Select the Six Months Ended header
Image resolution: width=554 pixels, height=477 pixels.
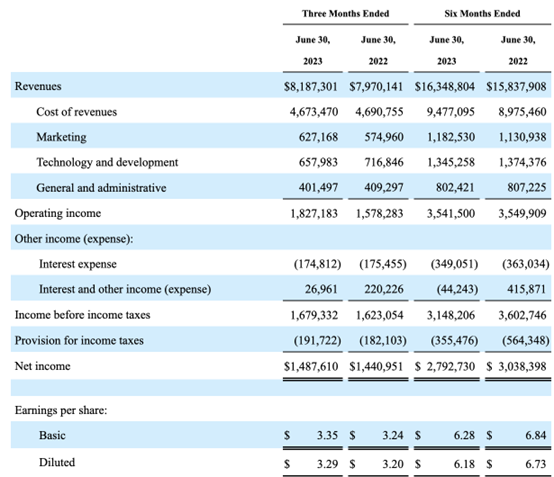[x=482, y=13]
